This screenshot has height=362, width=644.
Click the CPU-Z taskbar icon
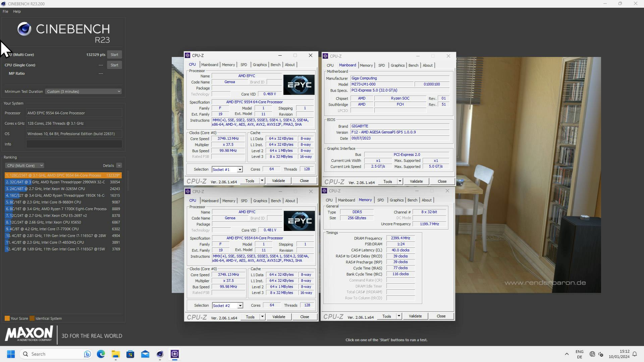click(x=175, y=354)
